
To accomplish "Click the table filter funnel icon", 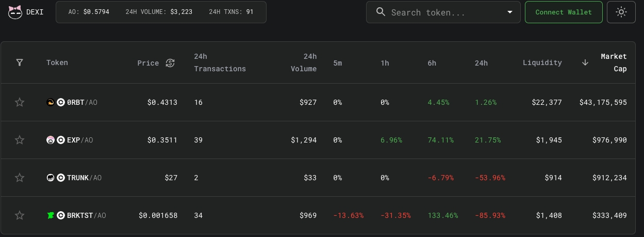I will [20, 62].
